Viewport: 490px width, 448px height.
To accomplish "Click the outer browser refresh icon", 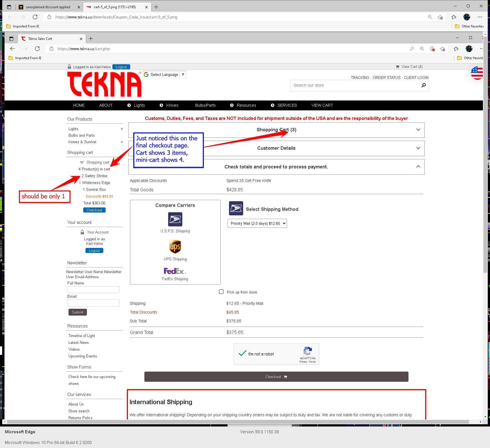I will [35, 17].
